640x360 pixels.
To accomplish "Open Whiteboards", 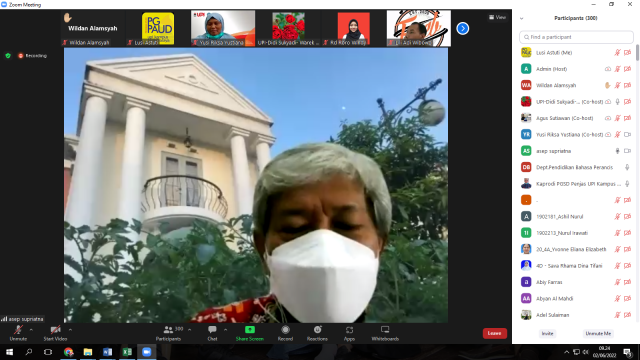I will [385, 333].
